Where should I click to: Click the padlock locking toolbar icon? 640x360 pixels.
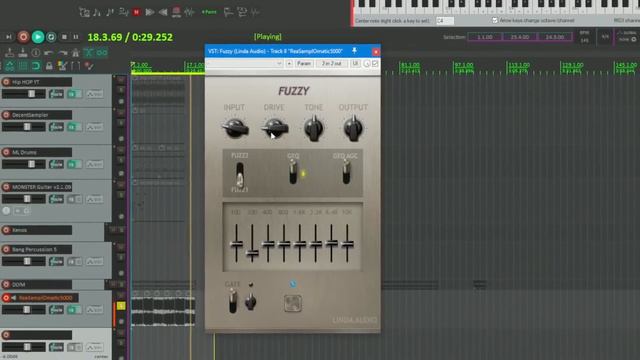click(49, 66)
